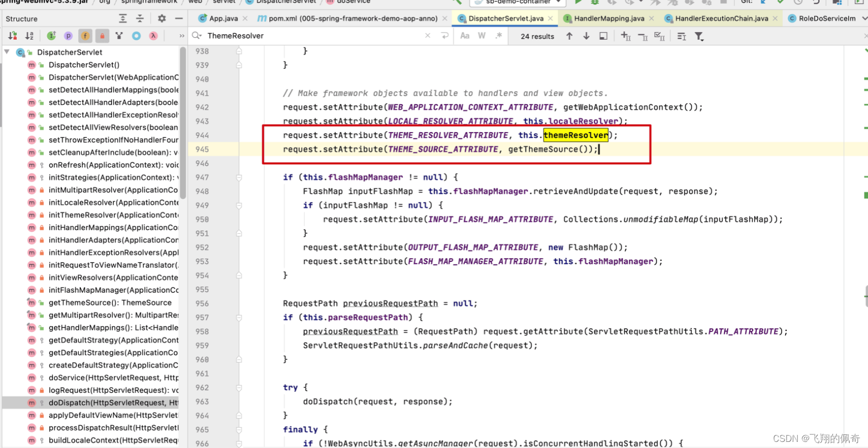This screenshot has width=868, height=448.
Task: Click Collapse All in the Structure panel
Action: (140, 19)
